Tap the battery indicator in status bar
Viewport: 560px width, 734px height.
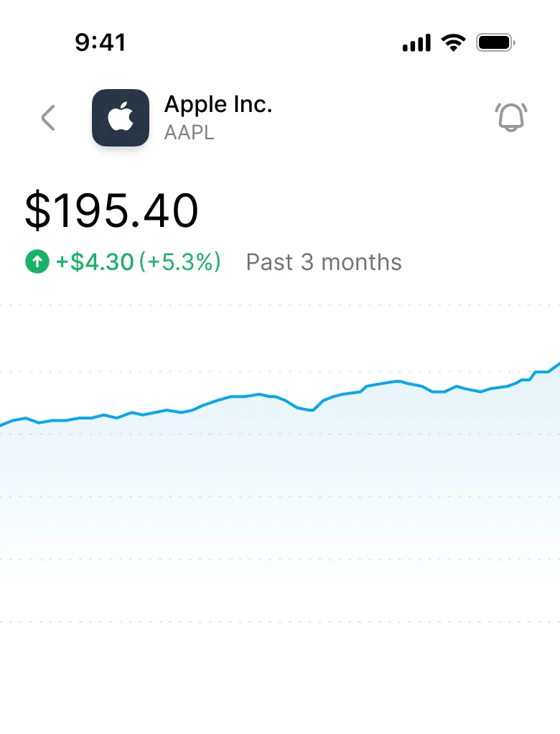496,43
